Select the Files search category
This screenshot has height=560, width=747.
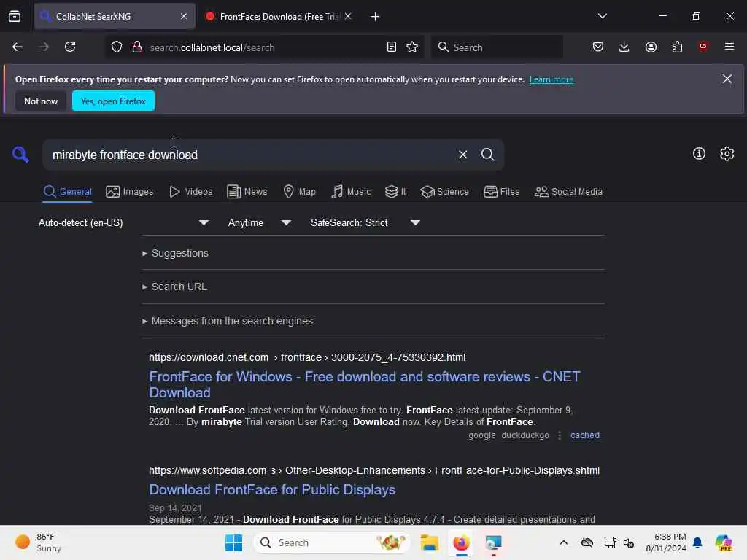coord(501,192)
